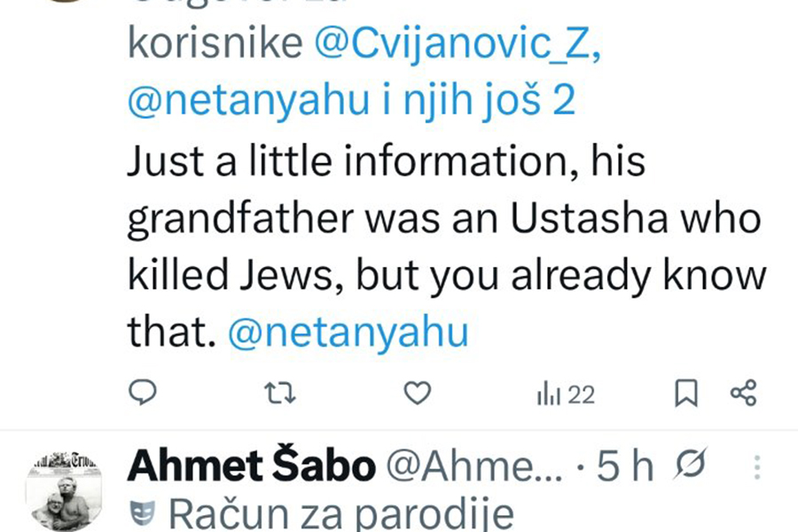Click the parody mask icon

pos(142,513)
